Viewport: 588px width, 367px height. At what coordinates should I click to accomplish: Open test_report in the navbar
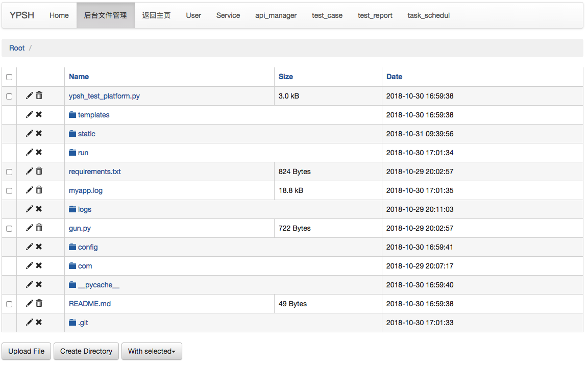coord(375,15)
